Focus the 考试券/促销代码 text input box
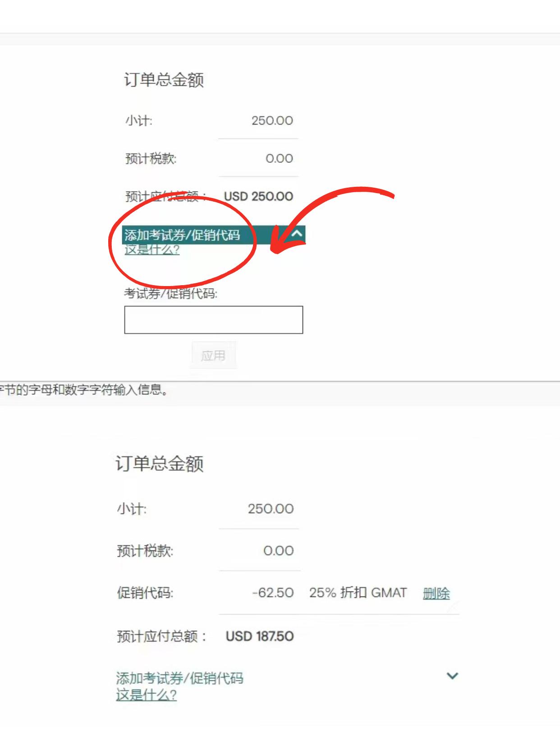560x749 pixels. point(214,320)
